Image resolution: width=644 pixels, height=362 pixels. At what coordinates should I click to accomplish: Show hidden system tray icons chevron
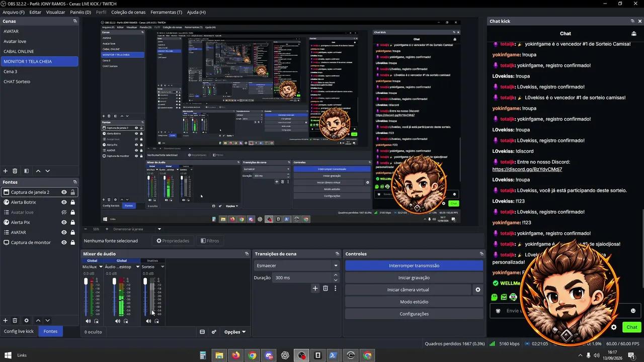[579, 355]
